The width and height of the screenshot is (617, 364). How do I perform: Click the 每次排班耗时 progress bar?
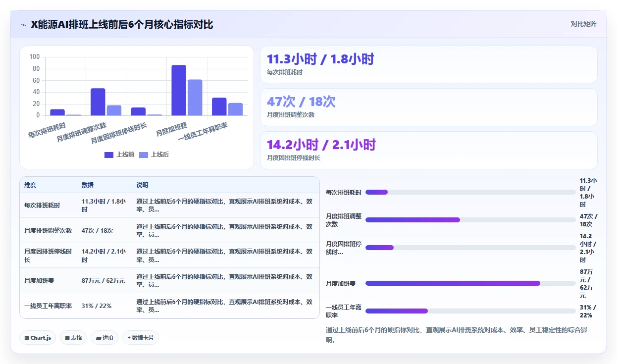click(470, 192)
